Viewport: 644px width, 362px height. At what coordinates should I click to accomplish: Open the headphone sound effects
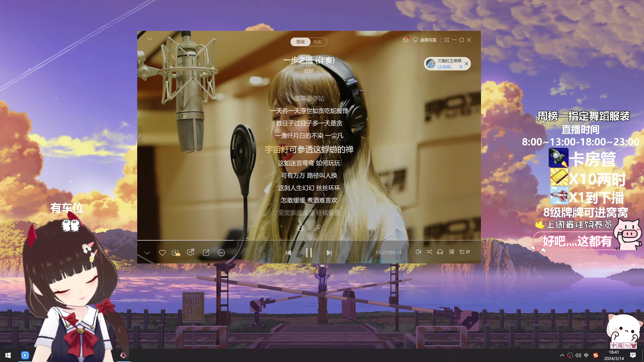click(x=440, y=252)
